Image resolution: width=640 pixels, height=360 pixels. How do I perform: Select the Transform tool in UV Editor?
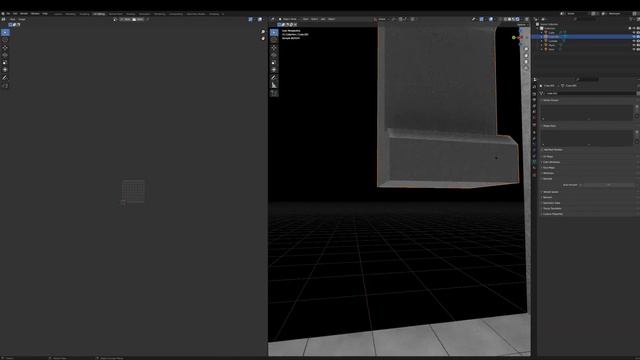pos(5,70)
